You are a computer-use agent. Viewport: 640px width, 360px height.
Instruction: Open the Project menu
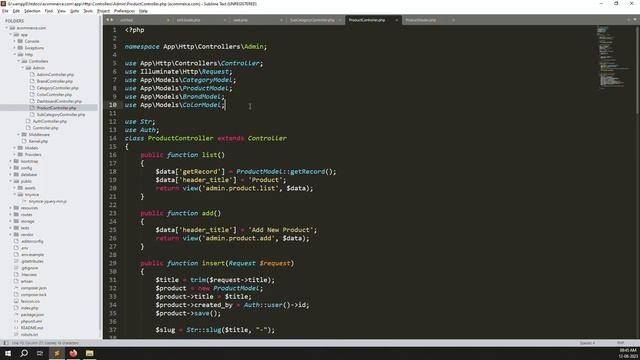point(103,11)
